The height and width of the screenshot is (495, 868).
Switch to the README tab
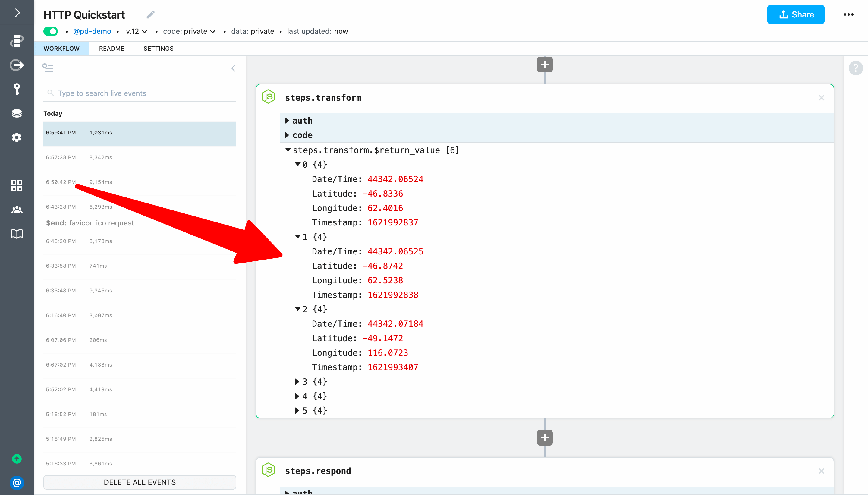pos(112,49)
